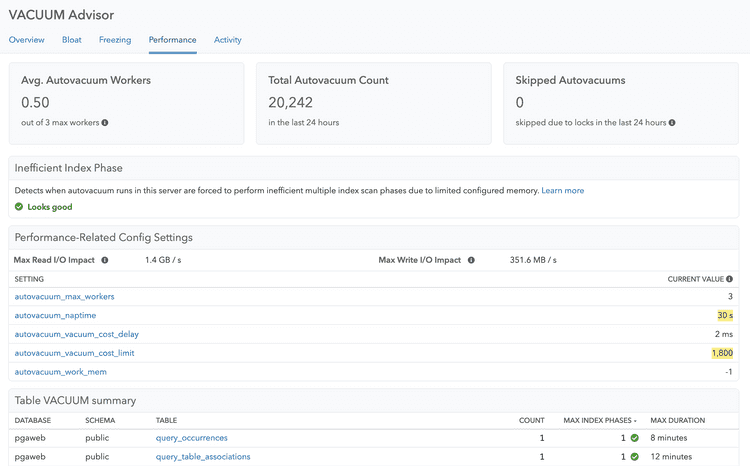
Task: Sort by Max Index Phases column
Action: pos(600,421)
